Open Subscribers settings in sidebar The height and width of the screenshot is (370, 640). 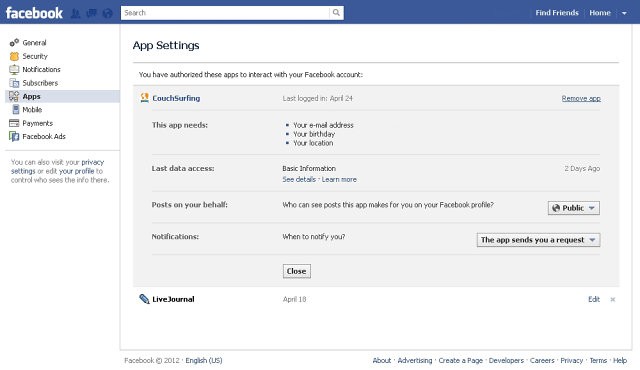40,83
